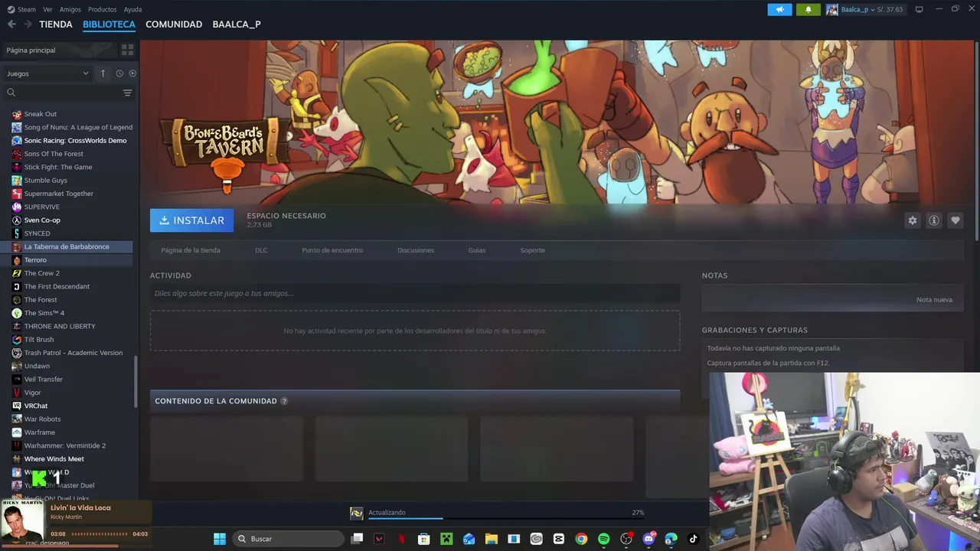
Task: Open the Discusiones link
Action: (x=416, y=250)
